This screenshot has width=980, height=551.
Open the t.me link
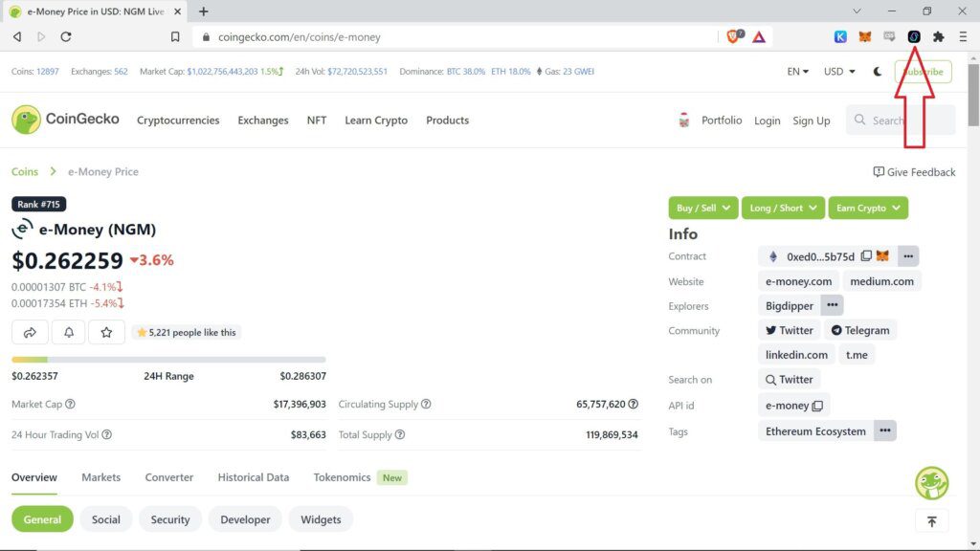857,354
